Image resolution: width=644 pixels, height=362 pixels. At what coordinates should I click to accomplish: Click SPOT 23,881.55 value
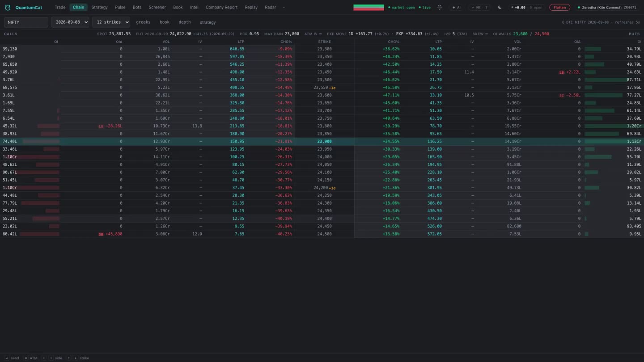[120, 34]
